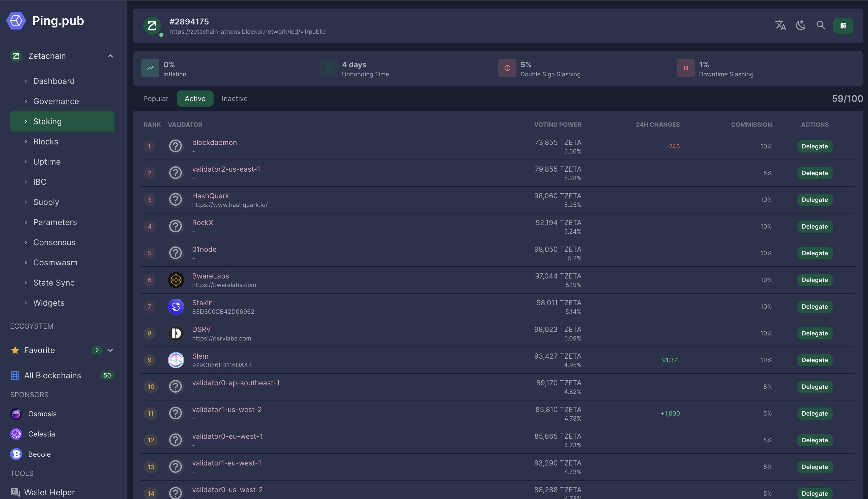
Task: Open the Wallet Helper tool
Action: [49, 492]
